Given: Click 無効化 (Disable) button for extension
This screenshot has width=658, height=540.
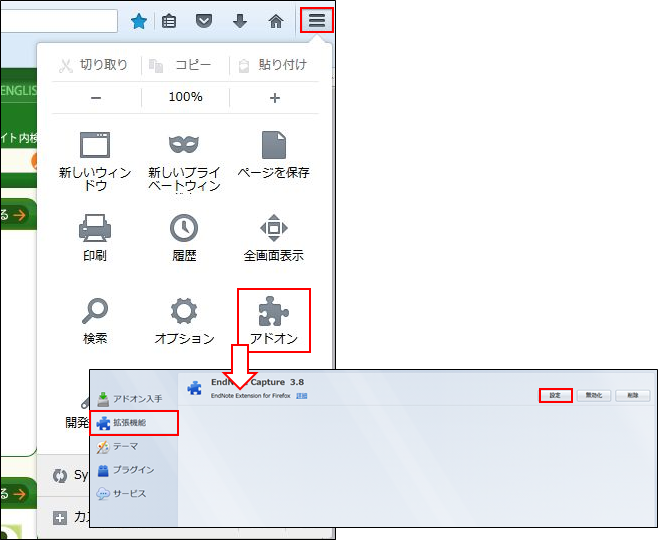Looking at the screenshot, I should (594, 395).
